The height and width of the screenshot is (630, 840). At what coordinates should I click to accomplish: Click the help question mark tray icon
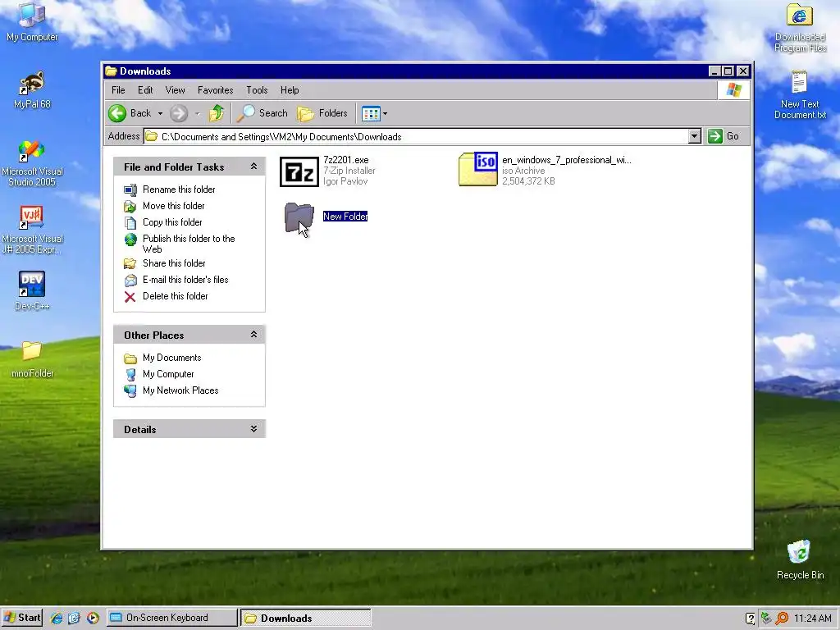[750, 619]
